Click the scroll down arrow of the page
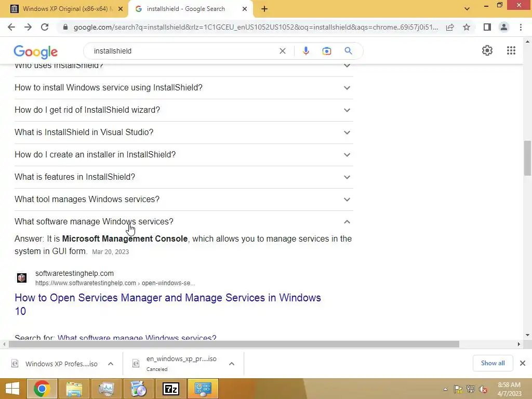Image resolution: width=532 pixels, height=399 pixels. tap(527, 335)
